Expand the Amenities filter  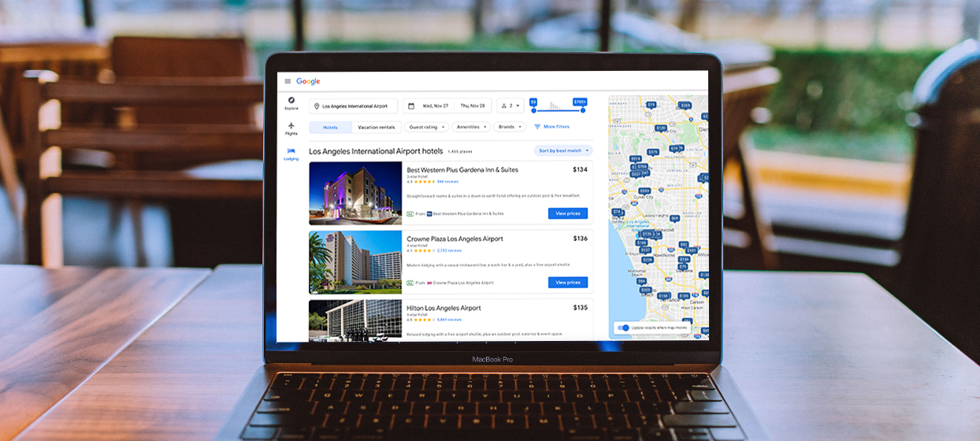pyautogui.click(x=471, y=127)
